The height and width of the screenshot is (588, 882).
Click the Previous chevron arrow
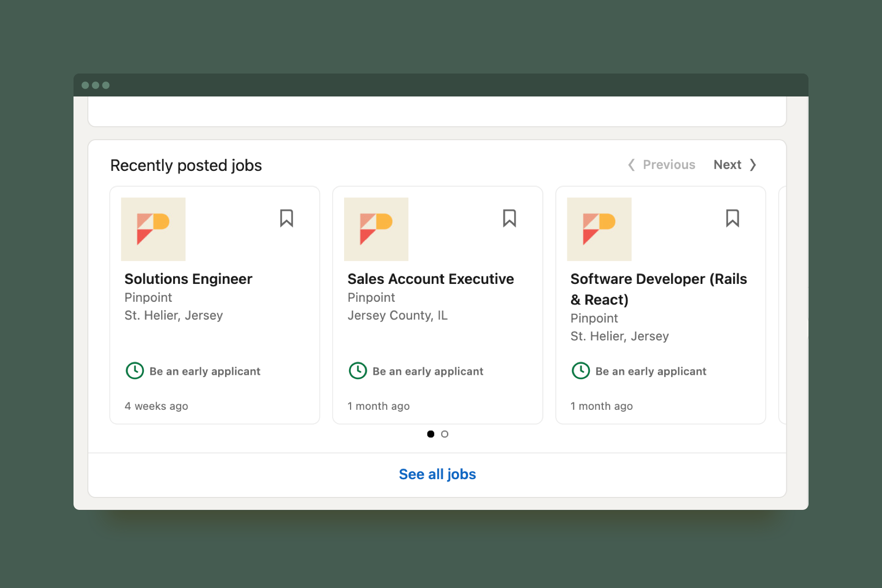coord(632,165)
